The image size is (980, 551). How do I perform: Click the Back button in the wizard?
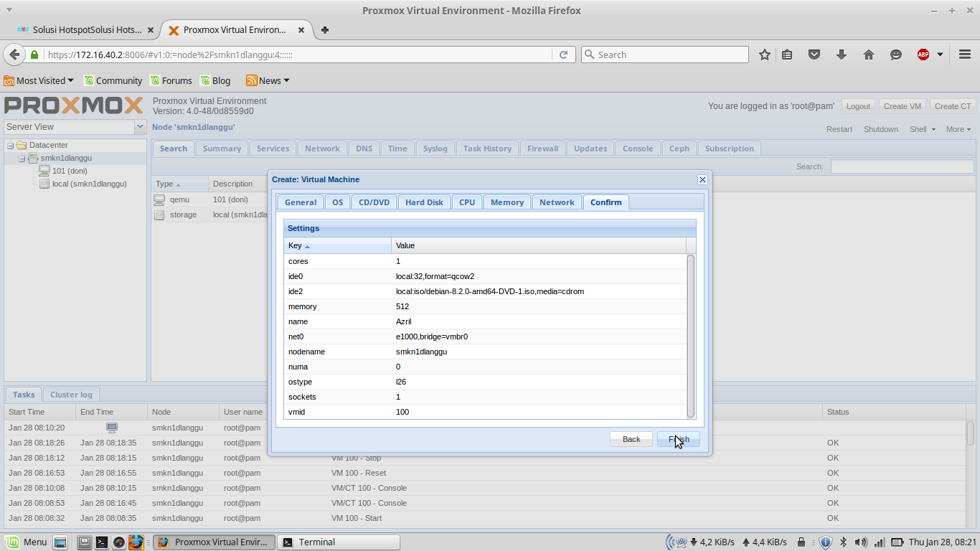pos(631,439)
